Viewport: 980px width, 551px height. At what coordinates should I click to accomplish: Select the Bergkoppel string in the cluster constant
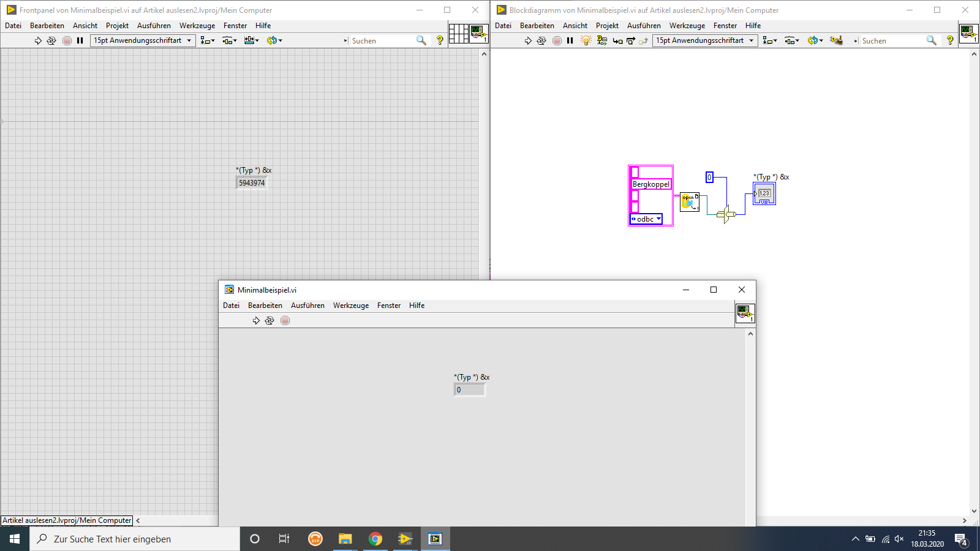tap(651, 184)
